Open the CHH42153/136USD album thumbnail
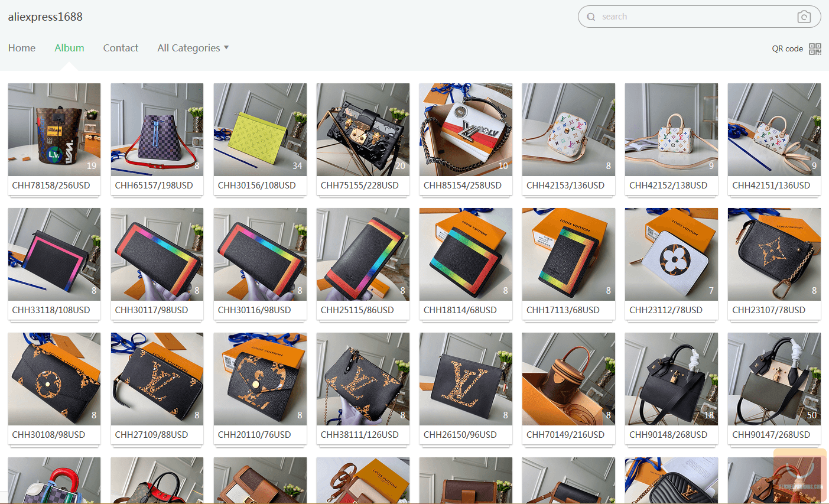This screenshot has height=504, width=829. pos(568,129)
